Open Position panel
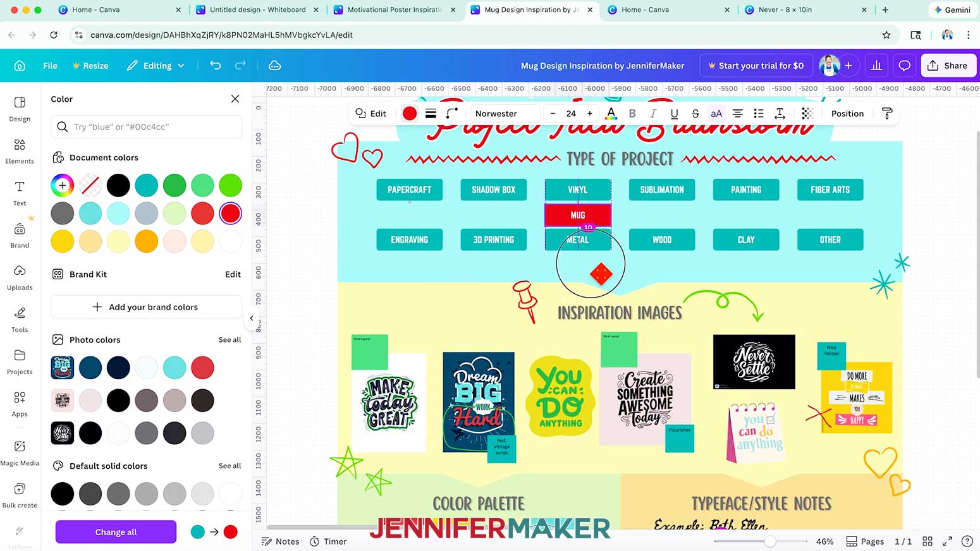This screenshot has width=980, height=551. pyautogui.click(x=847, y=114)
